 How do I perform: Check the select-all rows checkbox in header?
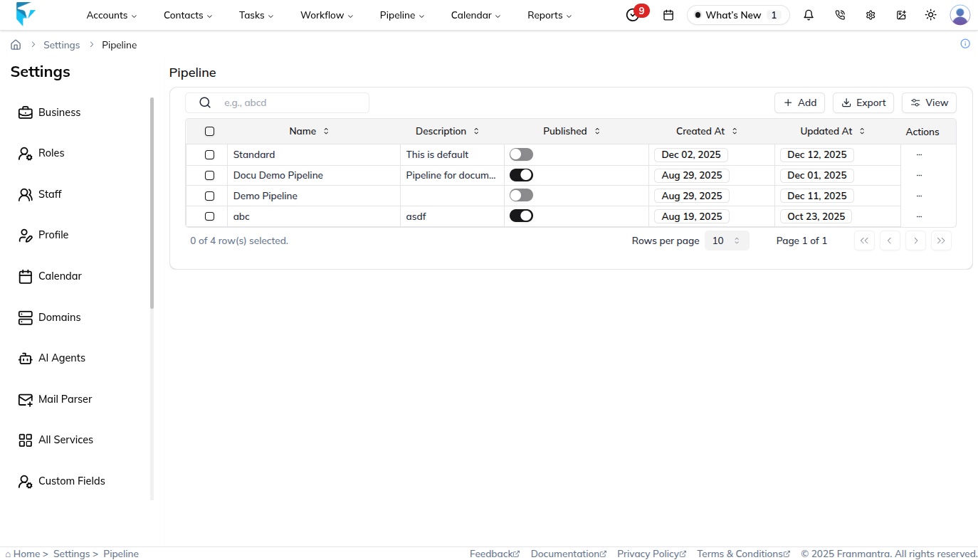(209, 131)
